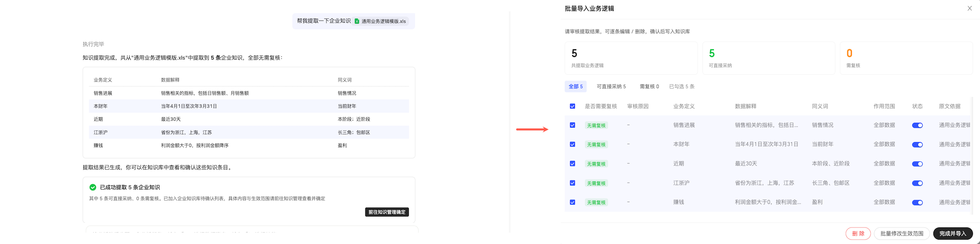Turn off status switch for 销售进展
Viewport: 980px width, 244px height.
point(917,125)
